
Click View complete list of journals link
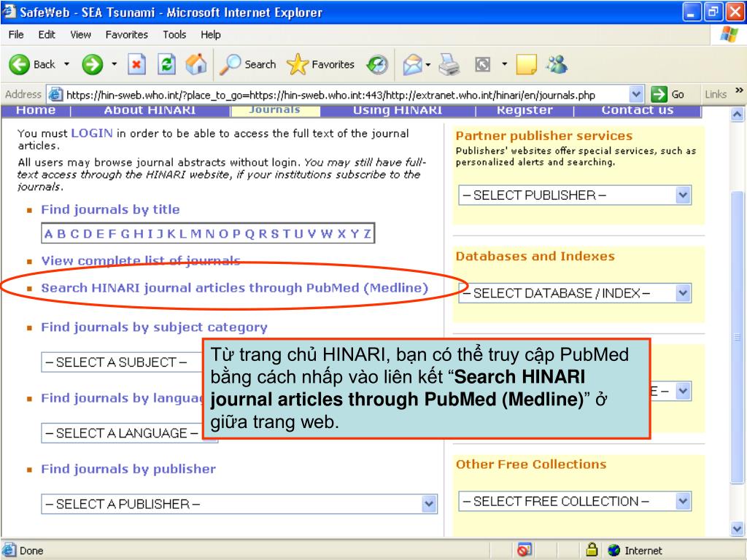pyautogui.click(x=141, y=261)
